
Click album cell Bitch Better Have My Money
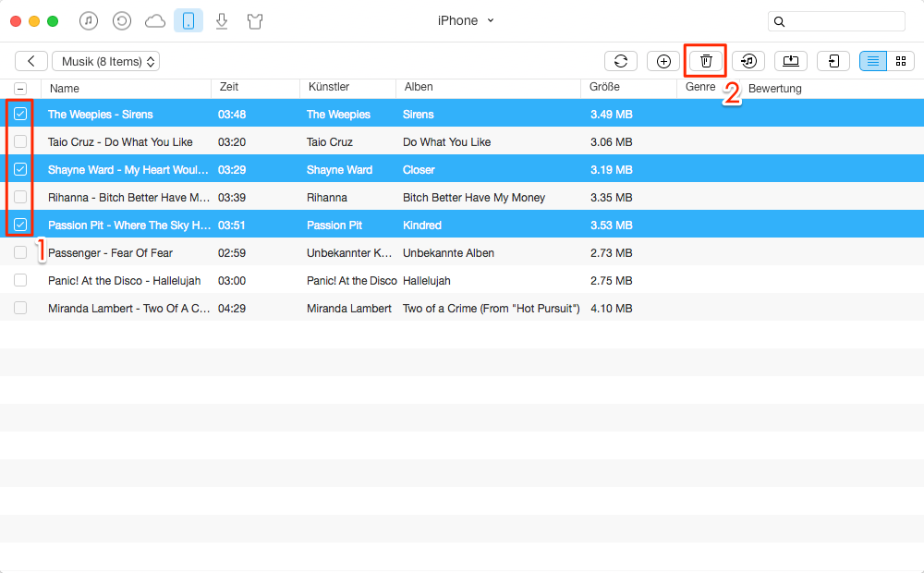[474, 198]
